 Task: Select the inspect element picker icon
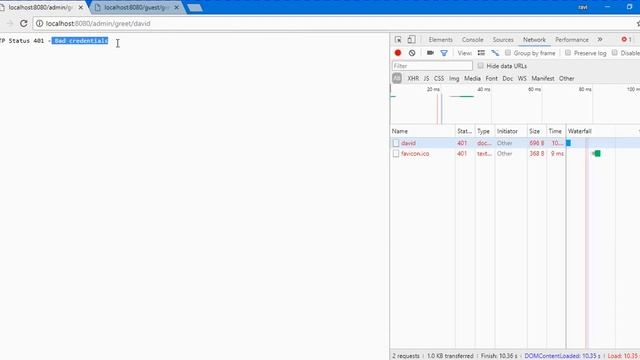tap(398, 40)
